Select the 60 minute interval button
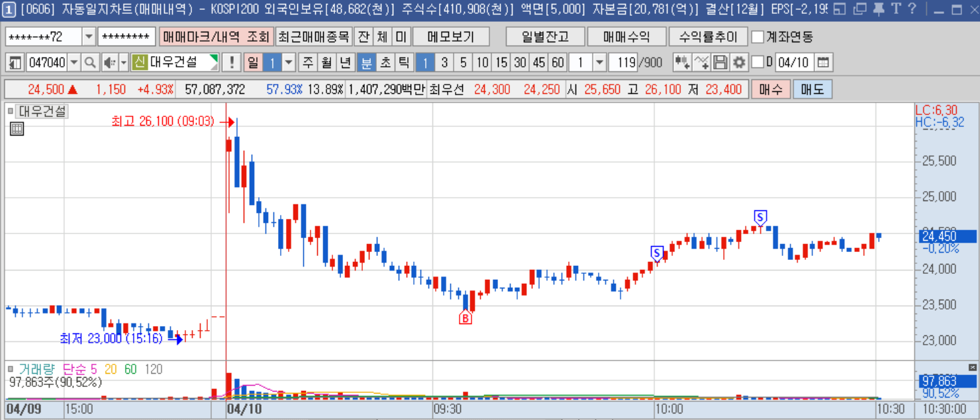Screen dimensions: 980x420 point(558,63)
